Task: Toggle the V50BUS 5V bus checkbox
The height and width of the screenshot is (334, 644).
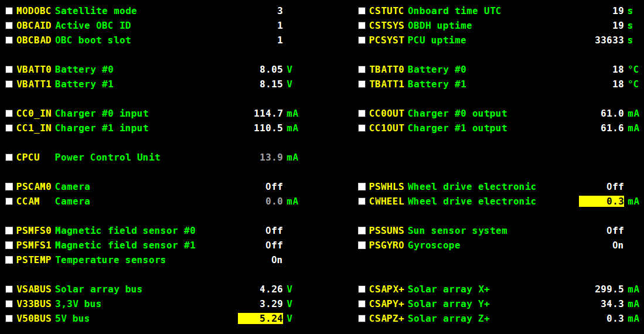Action: pyautogui.click(x=9, y=318)
